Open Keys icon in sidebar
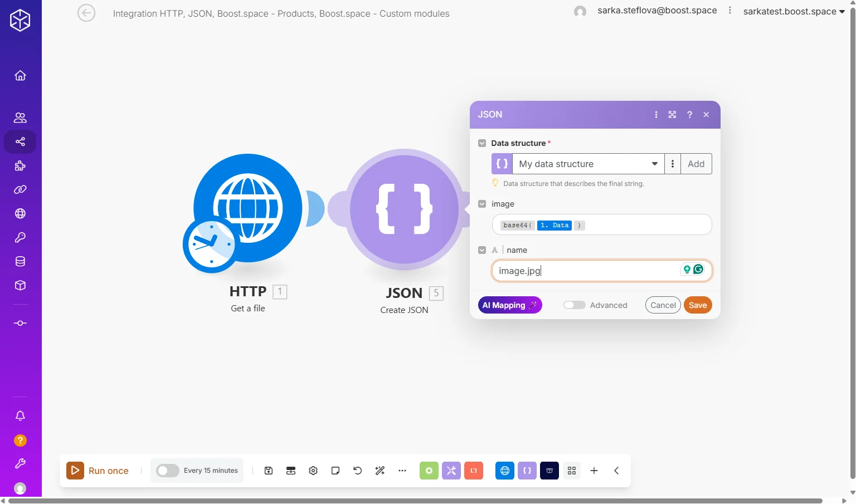Screen dimensions: 856x504 coord(20,237)
